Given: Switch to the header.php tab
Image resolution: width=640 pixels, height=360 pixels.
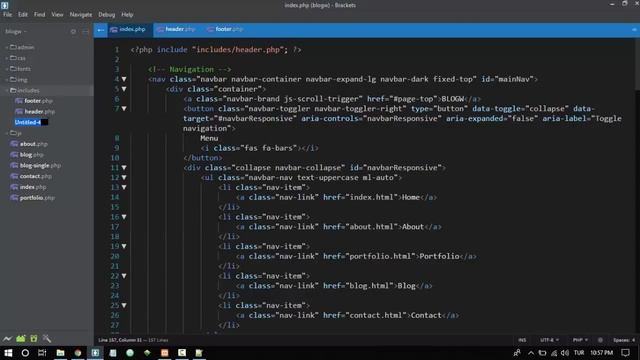Looking at the screenshot, I should (x=176, y=29).
